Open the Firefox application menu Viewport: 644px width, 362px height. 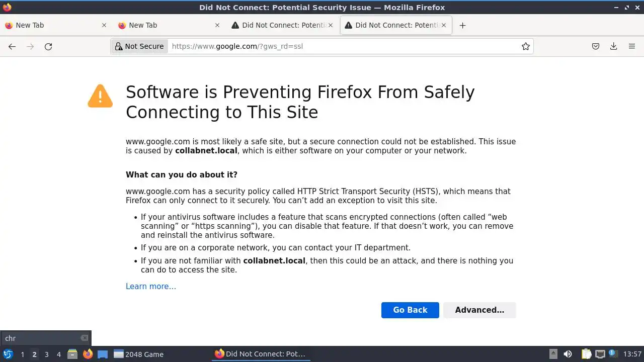click(x=632, y=46)
